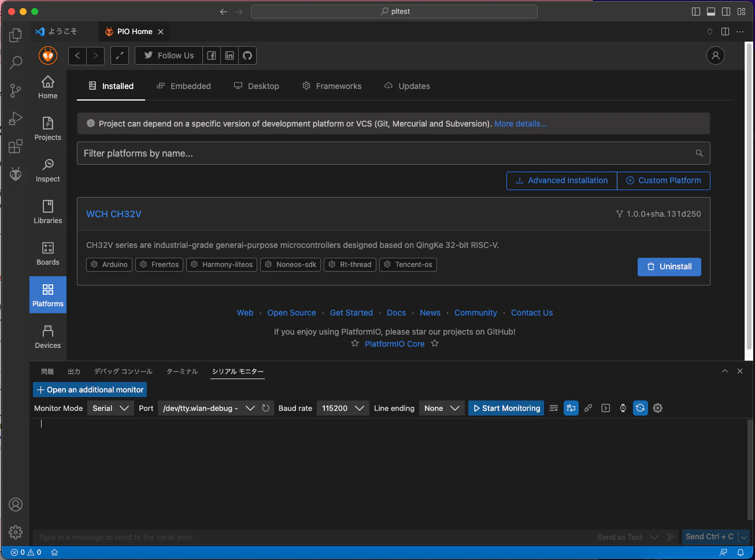Open PlatformIO Facebook icon
Screen dimensions: 755x560
tap(212, 55)
